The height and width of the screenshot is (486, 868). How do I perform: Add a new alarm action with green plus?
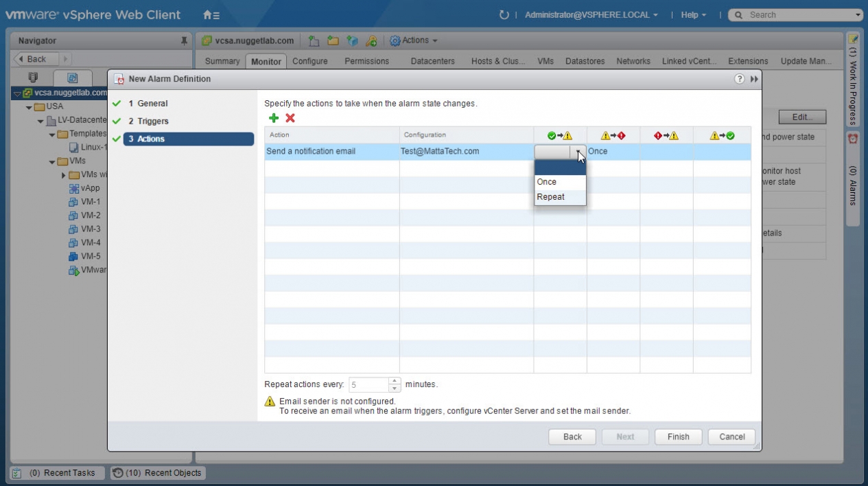pyautogui.click(x=274, y=118)
